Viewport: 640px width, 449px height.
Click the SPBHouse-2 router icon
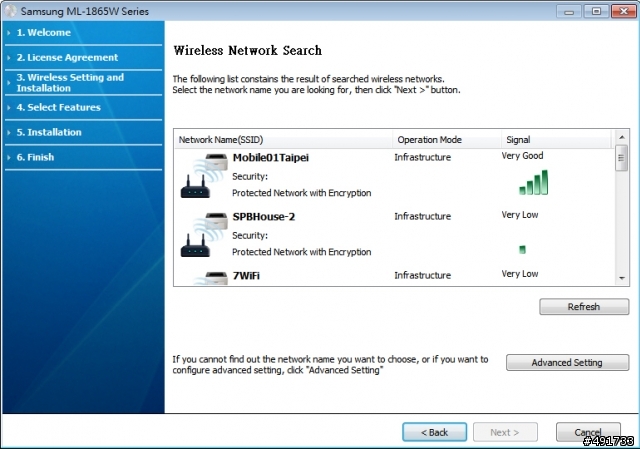[x=204, y=235]
